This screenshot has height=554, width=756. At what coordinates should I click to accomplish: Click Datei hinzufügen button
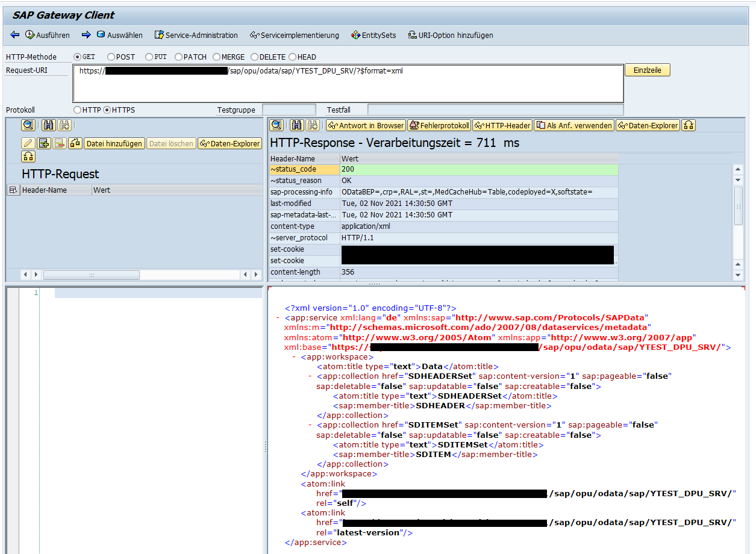[114, 143]
